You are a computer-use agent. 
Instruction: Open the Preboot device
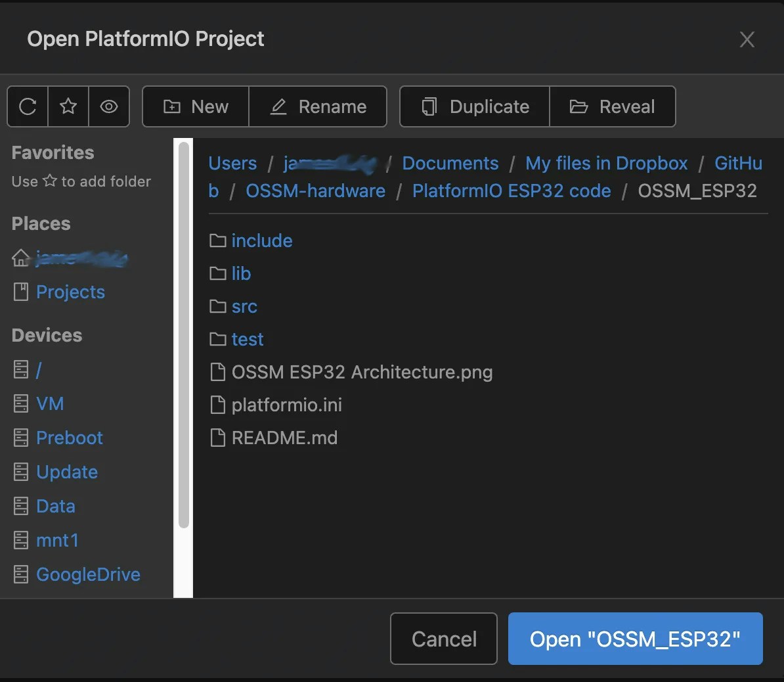(x=69, y=437)
